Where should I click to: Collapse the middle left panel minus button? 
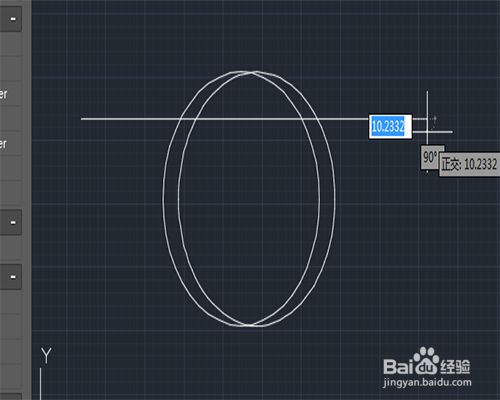pos(11,222)
